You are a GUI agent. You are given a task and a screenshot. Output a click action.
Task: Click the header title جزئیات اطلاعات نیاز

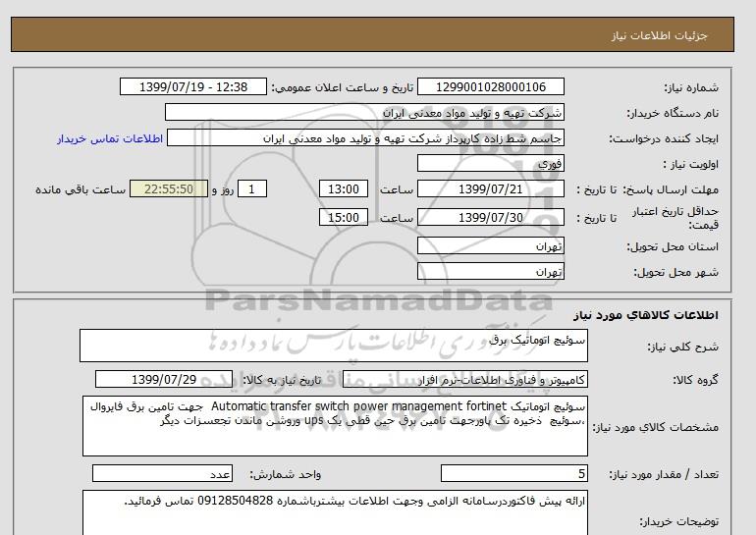coord(659,35)
